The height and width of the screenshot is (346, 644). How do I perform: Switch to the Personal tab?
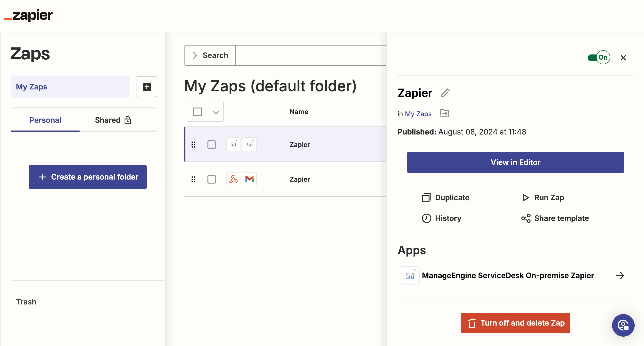[45, 120]
